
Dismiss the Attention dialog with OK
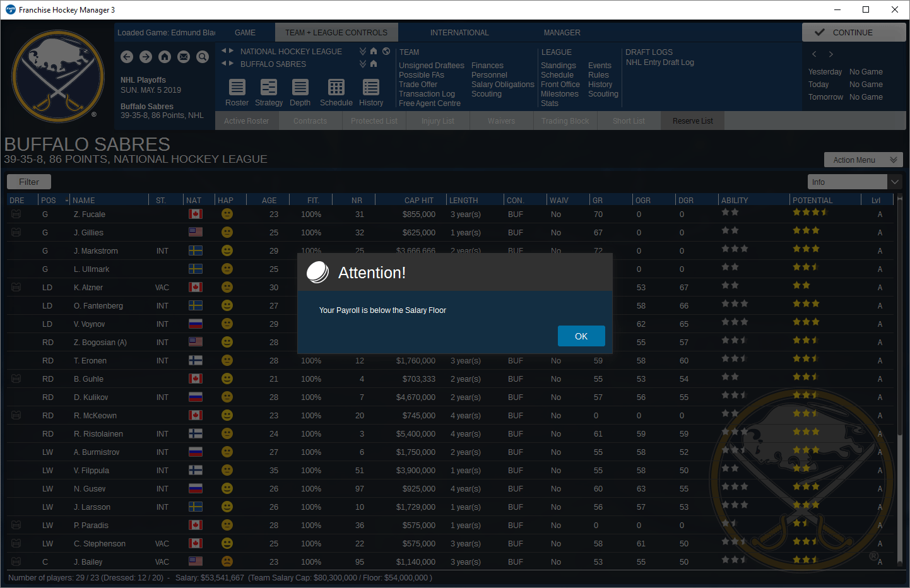581,336
